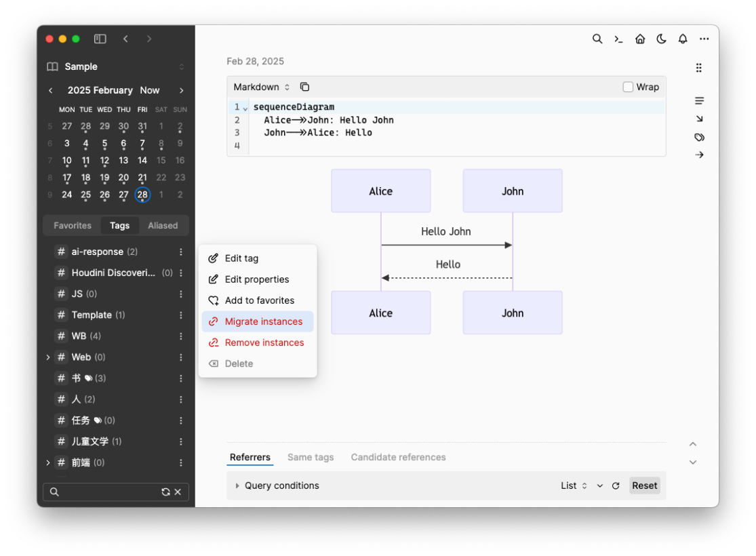The width and height of the screenshot is (756, 556).
Task: Select Migrate instances
Action: pos(258,321)
